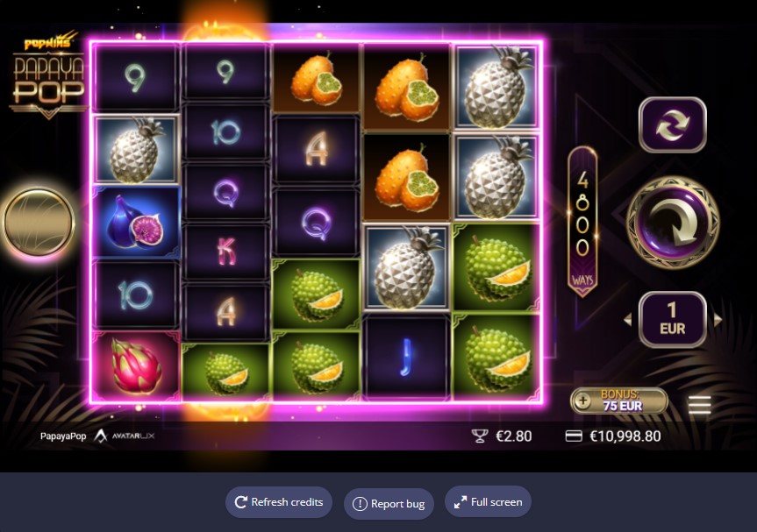
Task: Click the K card symbol on second reel
Action: coord(226,252)
